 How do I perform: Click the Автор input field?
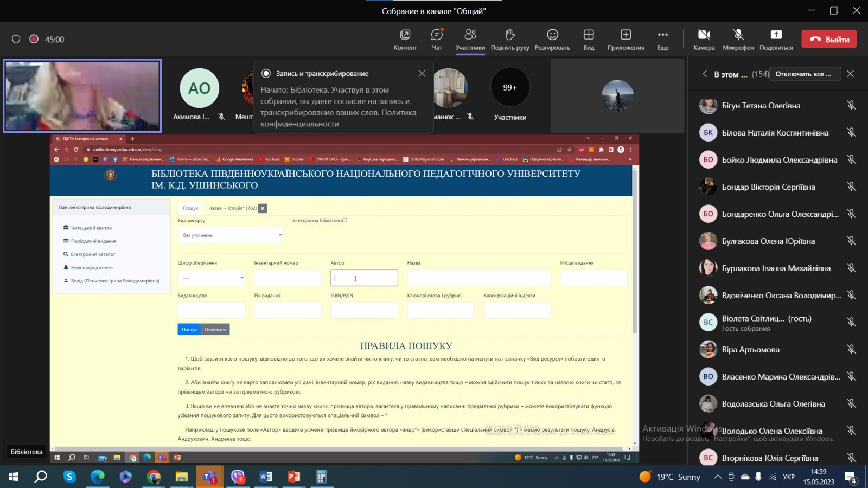364,278
